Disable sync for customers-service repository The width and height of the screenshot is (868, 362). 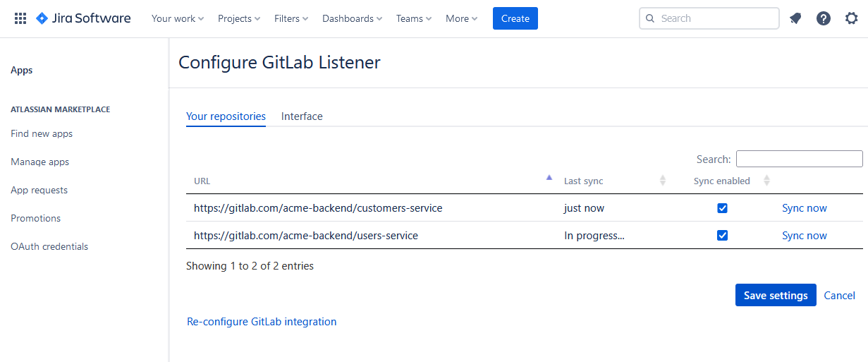coord(722,208)
